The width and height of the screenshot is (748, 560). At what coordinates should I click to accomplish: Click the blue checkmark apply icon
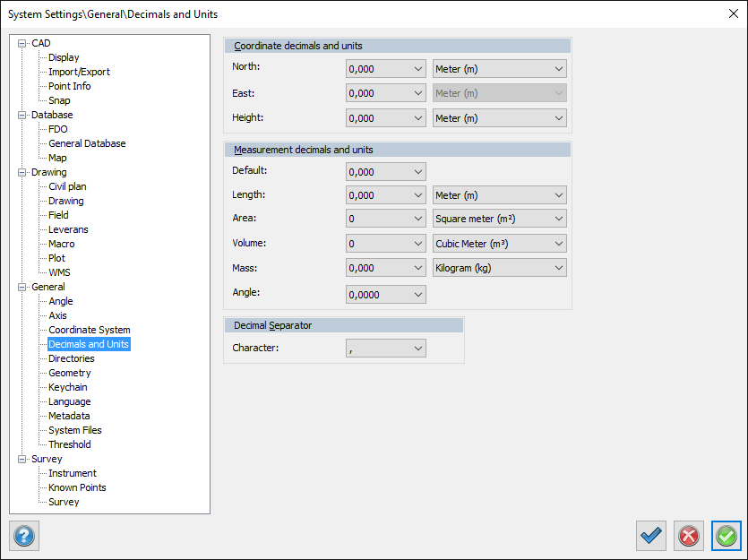(x=651, y=536)
